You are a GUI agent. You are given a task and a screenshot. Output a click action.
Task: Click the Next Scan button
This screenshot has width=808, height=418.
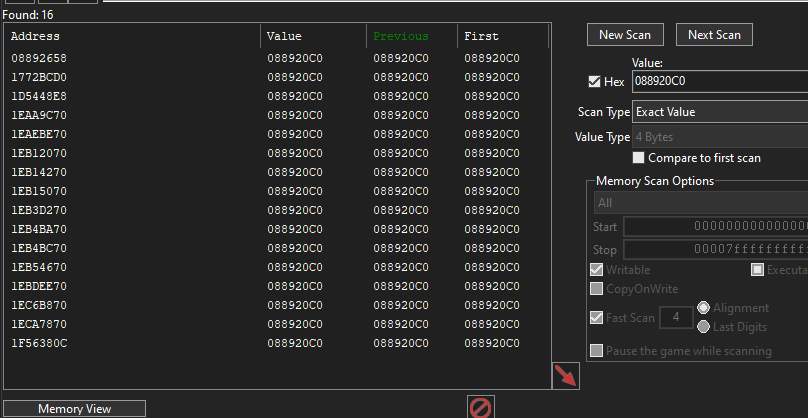pos(714,35)
